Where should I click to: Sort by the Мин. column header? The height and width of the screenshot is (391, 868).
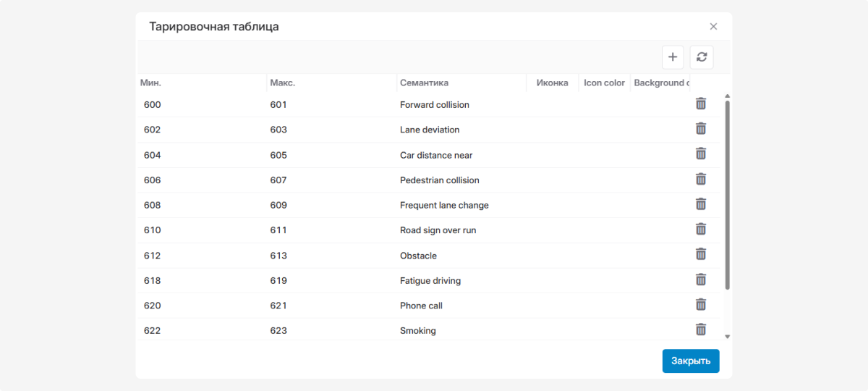coord(150,83)
